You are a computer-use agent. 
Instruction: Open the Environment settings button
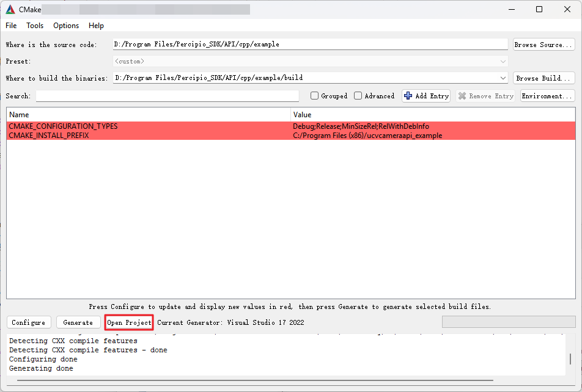(x=547, y=96)
